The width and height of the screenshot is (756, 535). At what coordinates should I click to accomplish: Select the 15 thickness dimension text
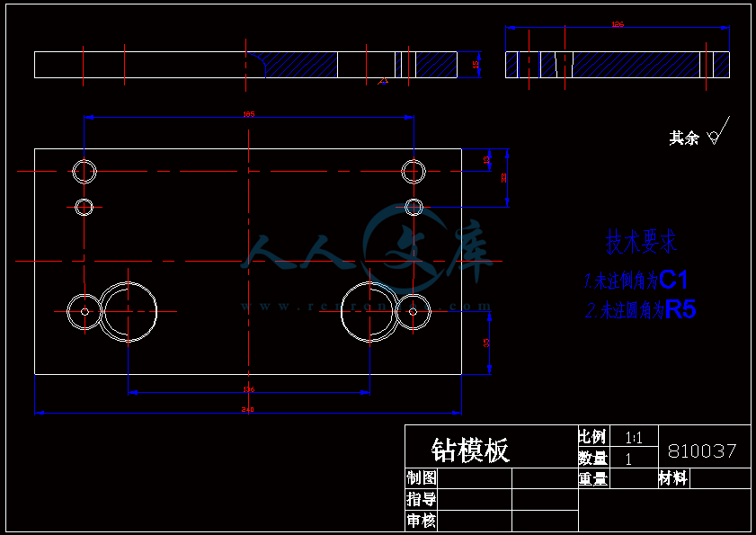476,64
